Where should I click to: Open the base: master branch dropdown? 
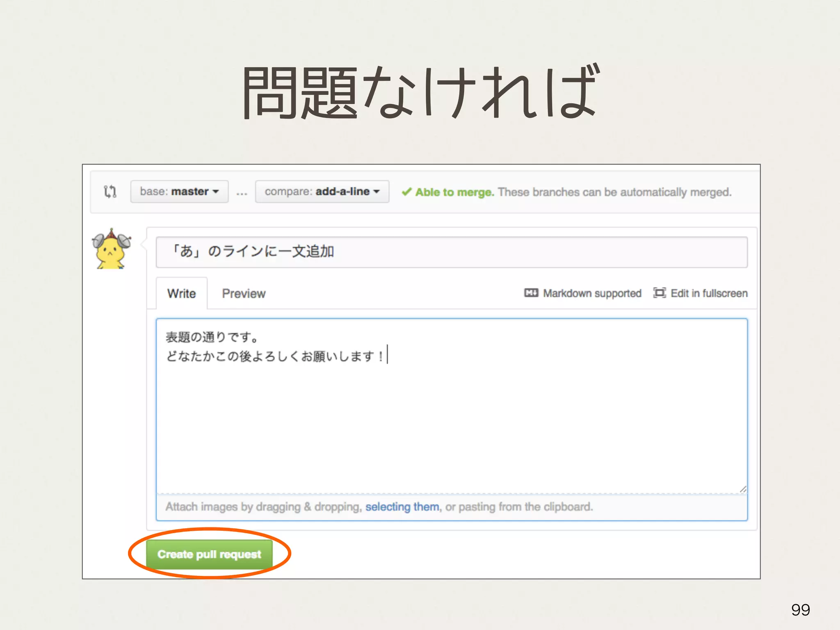pos(179,192)
